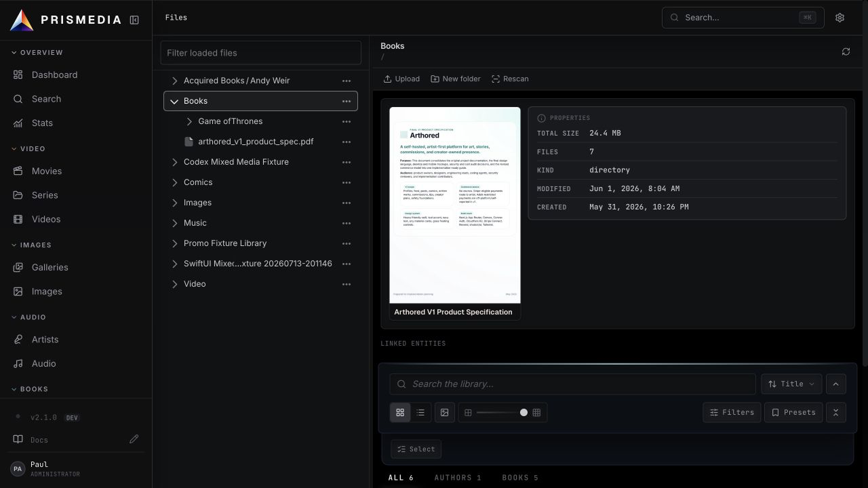Focus the Filter loaded files field

tap(260, 53)
